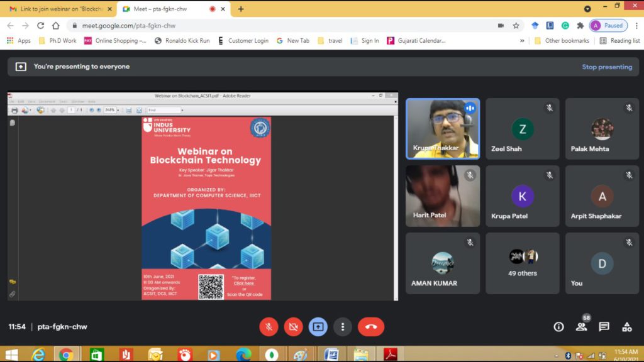Open the Chrome three-dot menu
Image resolution: width=644 pixels, height=362 pixels.
pyautogui.click(x=636, y=26)
